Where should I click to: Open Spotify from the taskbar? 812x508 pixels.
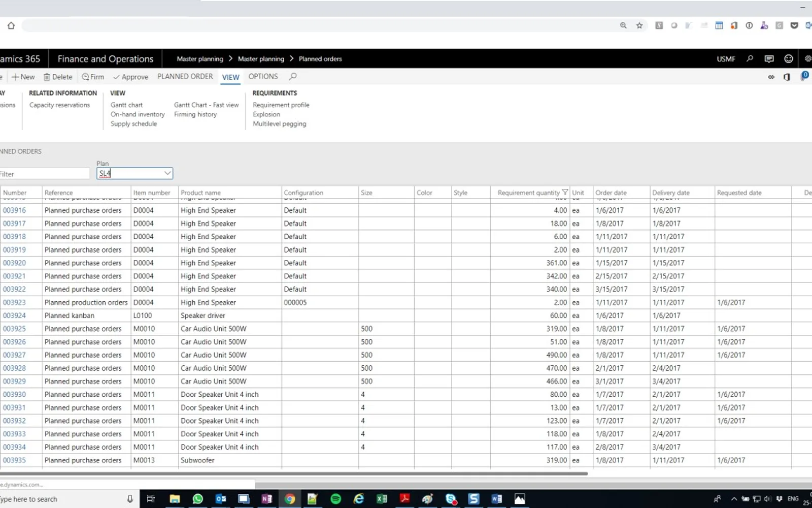tap(335, 499)
